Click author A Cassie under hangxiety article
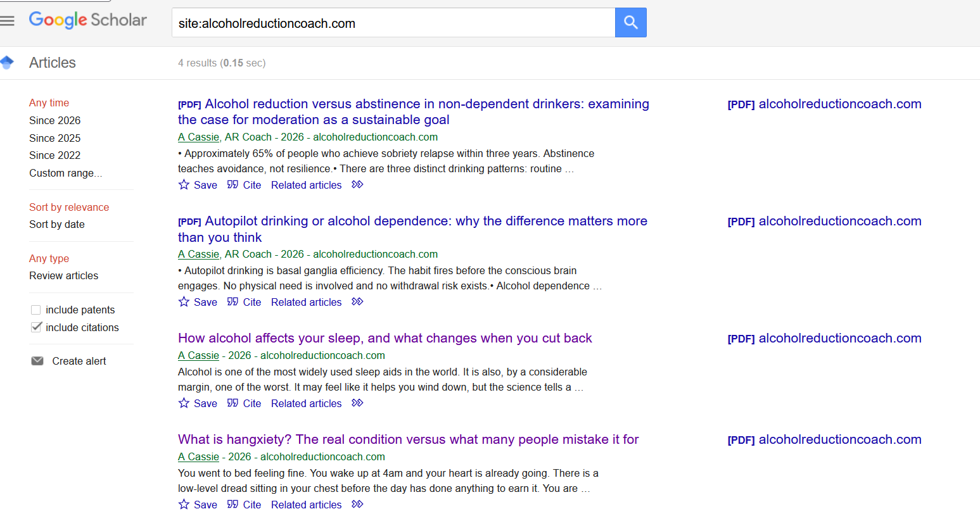Screen dimensions: 980x528 tap(198, 456)
